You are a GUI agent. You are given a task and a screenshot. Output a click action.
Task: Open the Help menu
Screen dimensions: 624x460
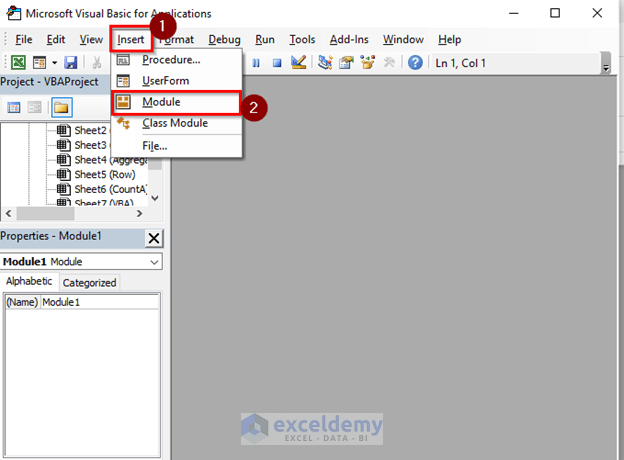pyautogui.click(x=450, y=40)
